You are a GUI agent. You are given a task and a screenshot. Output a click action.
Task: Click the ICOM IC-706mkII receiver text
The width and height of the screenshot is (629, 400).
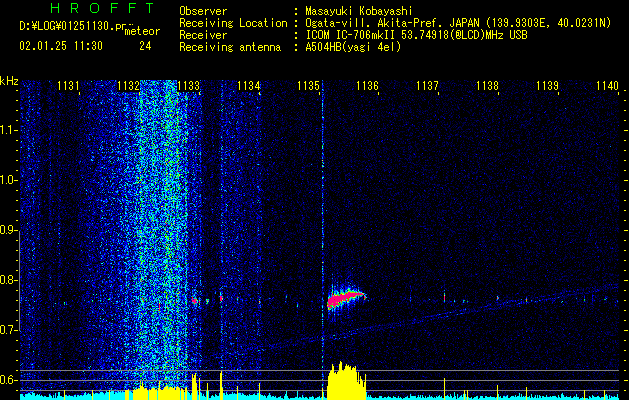point(416,35)
